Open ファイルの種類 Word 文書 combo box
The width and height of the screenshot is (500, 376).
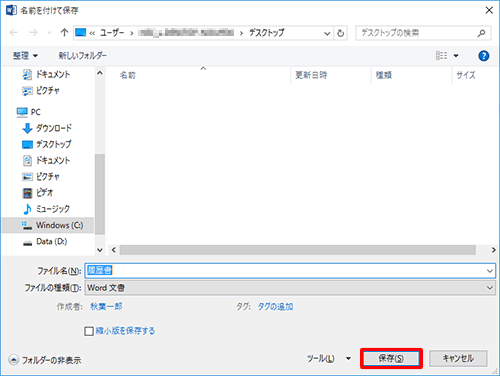click(x=290, y=288)
